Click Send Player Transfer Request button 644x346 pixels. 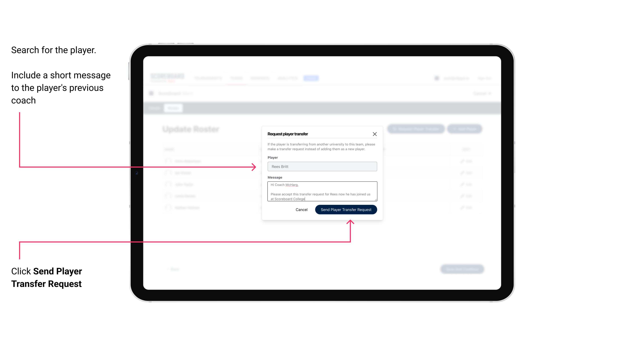[x=346, y=209]
